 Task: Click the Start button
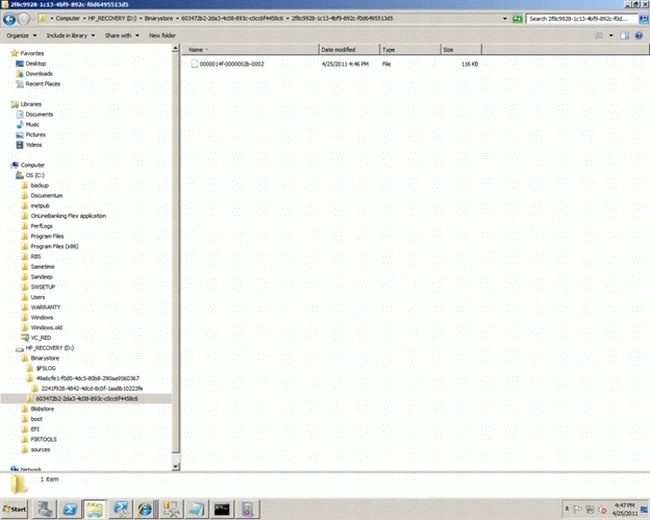(x=15, y=509)
